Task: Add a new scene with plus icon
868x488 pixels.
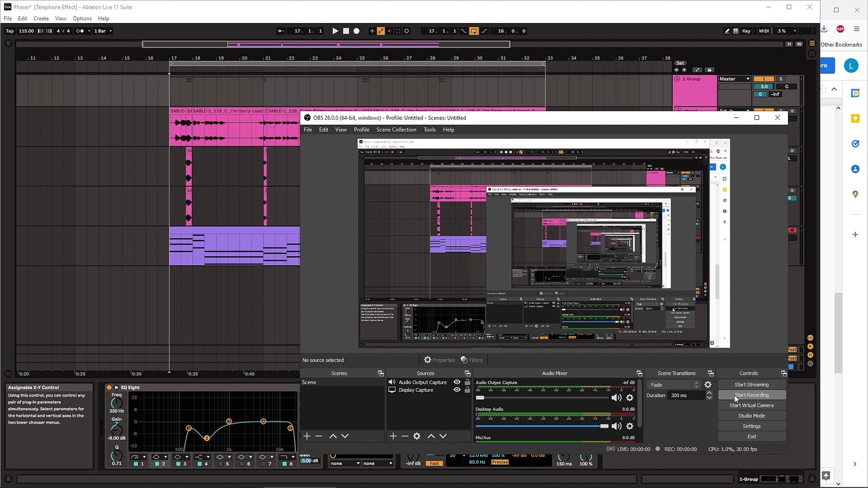Action: pyautogui.click(x=307, y=436)
